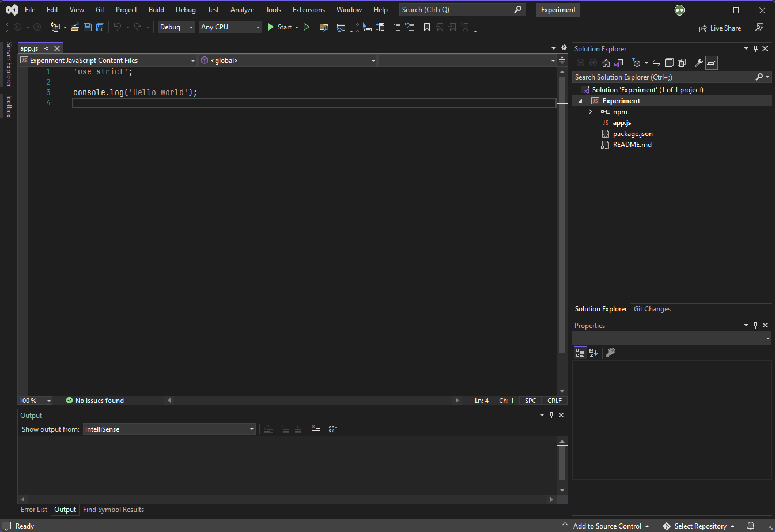
Task: Open notifications bell in status bar
Action: (x=751, y=526)
